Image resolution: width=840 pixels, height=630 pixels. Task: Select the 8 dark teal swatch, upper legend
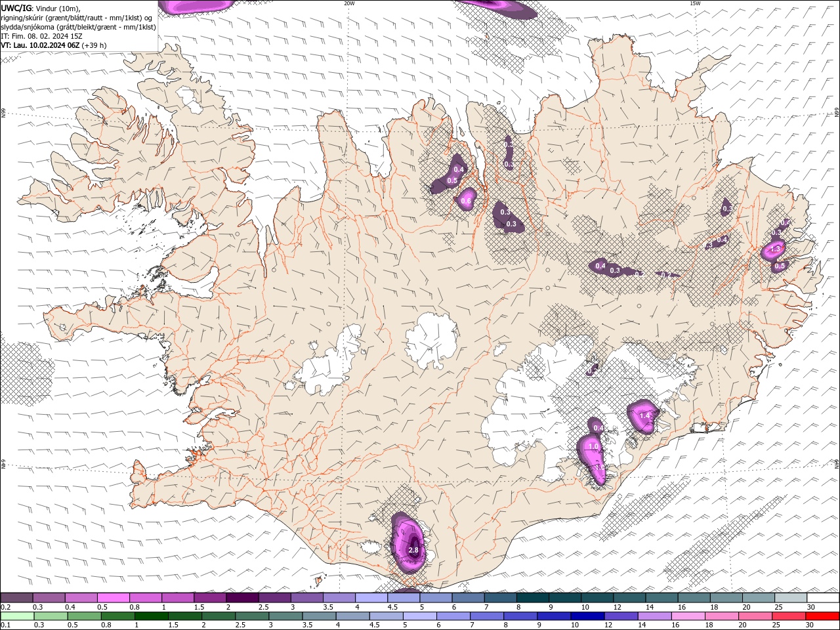(532, 598)
